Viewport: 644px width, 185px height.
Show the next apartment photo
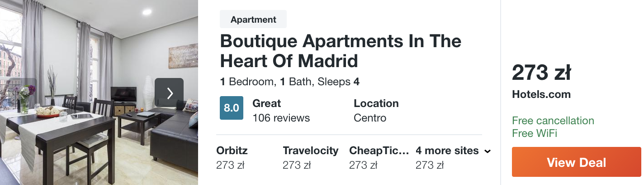[x=169, y=93]
